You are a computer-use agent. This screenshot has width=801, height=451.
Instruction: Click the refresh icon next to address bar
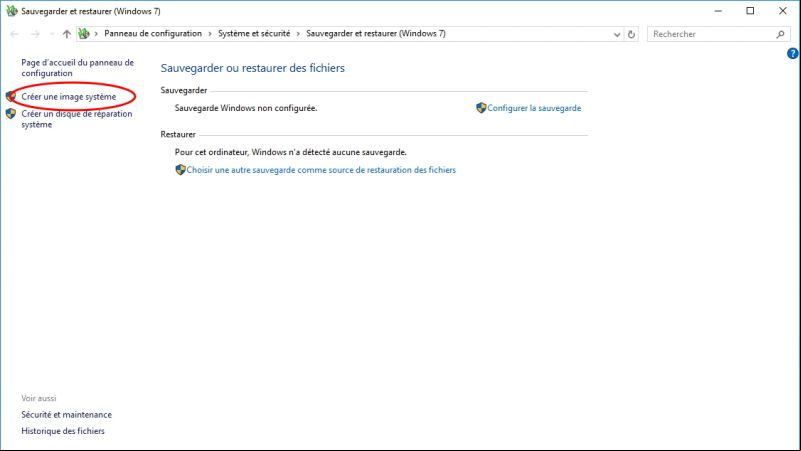(x=631, y=34)
